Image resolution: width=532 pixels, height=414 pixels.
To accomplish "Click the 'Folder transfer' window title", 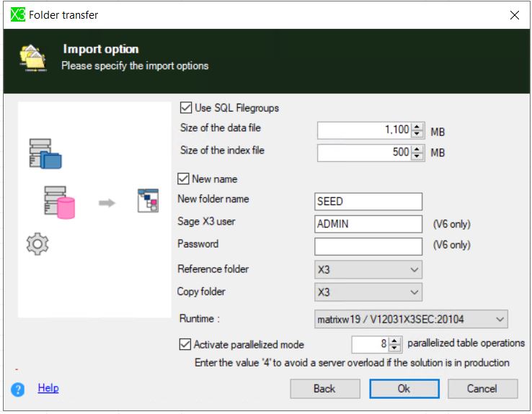I will 63,15.
